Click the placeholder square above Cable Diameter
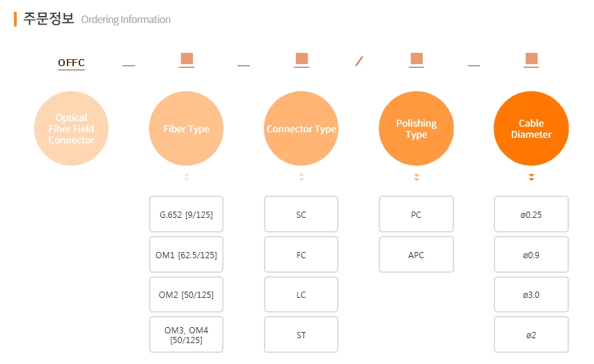Viewport: 594px width, 364px height. [531, 58]
